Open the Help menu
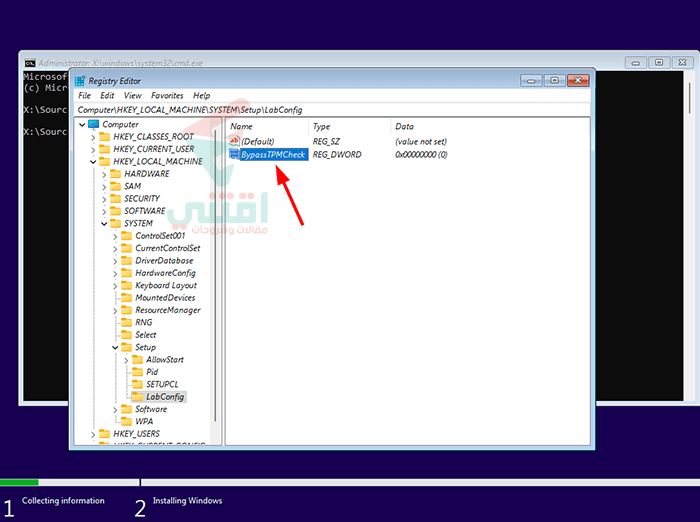700x522 pixels. pos(201,96)
